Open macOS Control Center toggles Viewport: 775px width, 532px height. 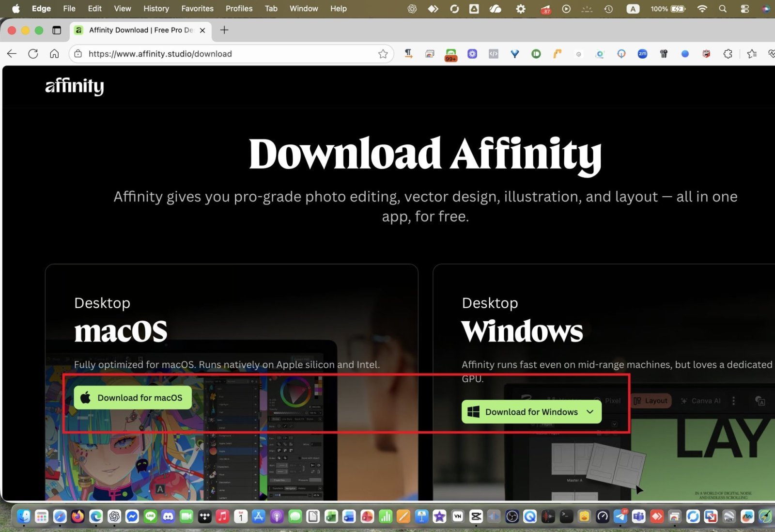tap(744, 9)
